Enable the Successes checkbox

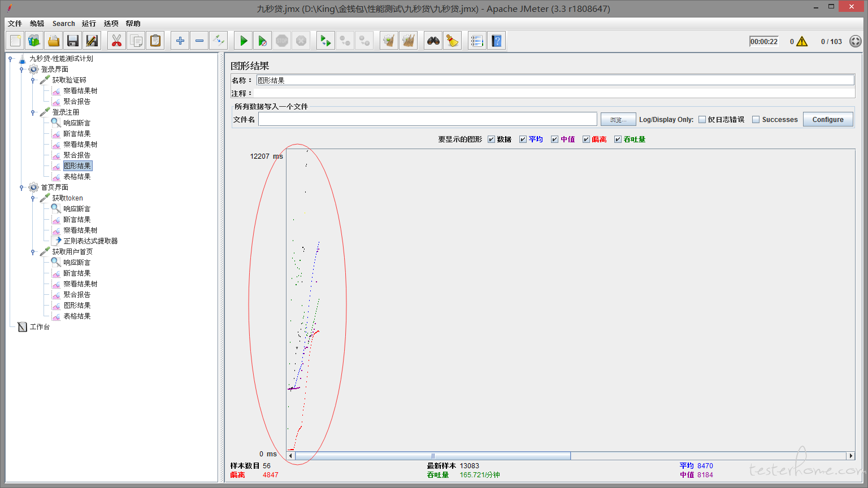point(756,120)
